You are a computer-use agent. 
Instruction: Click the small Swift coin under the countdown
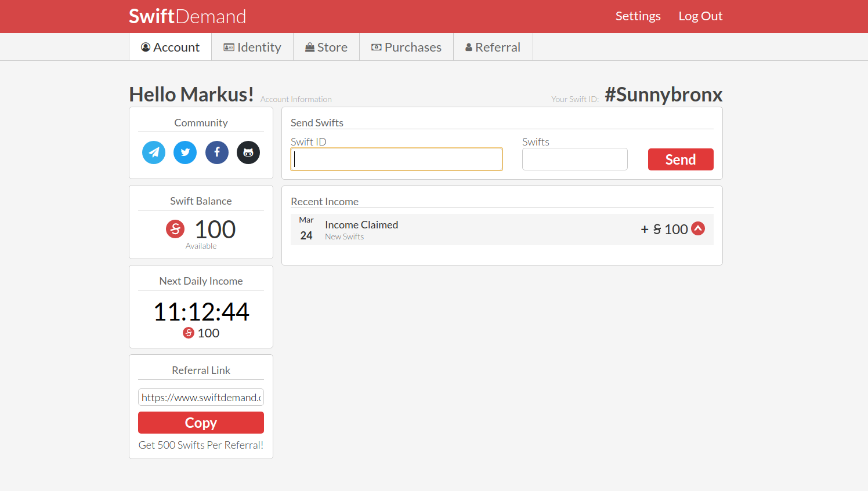tap(189, 333)
